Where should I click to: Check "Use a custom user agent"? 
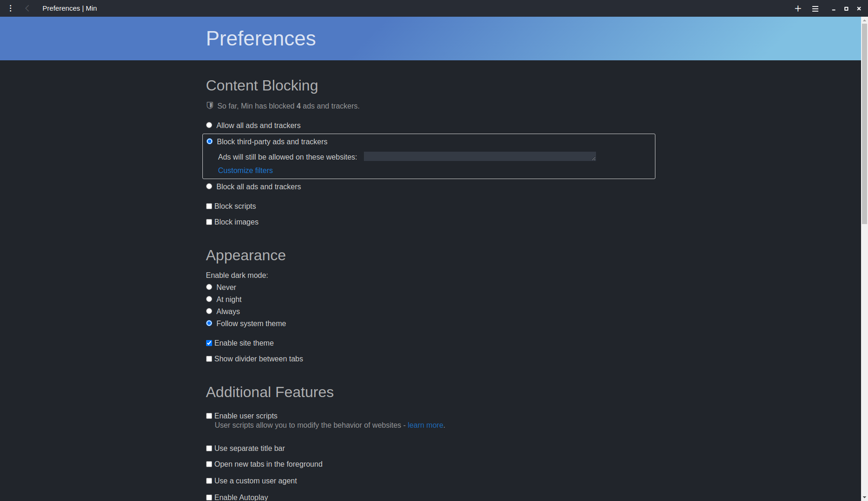coord(209,481)
